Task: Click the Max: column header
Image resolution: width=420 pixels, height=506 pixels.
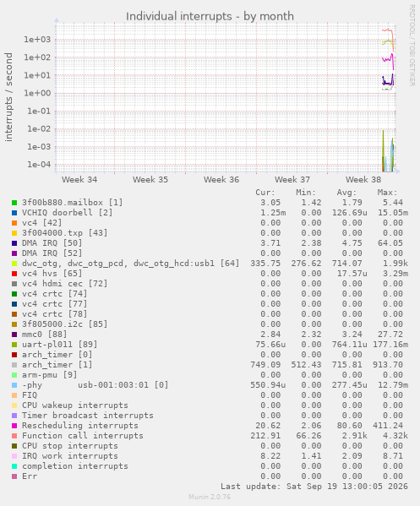Action: point(387,193)
